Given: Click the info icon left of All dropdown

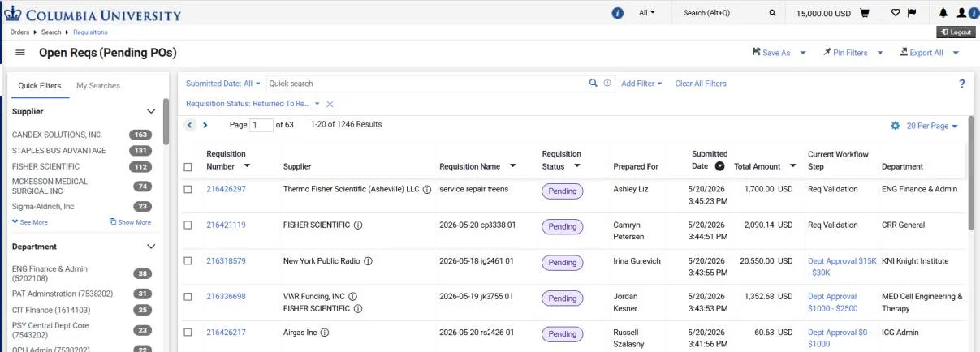Looking at the screenshot, I should point(617,13).
